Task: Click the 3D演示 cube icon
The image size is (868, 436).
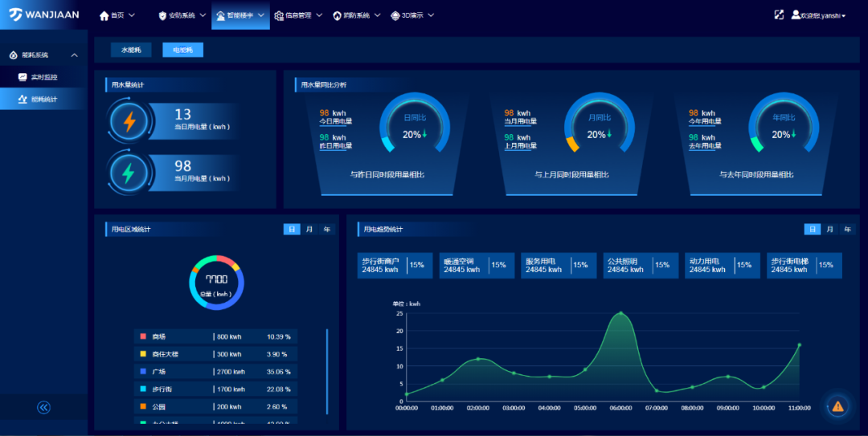Action: coord(395,15)
